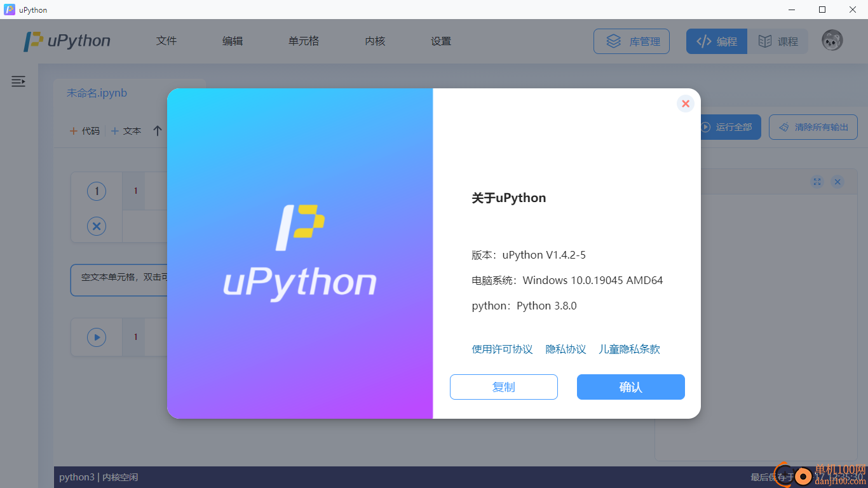
Task: Open the 设置 menu
Action: [441, 41]
